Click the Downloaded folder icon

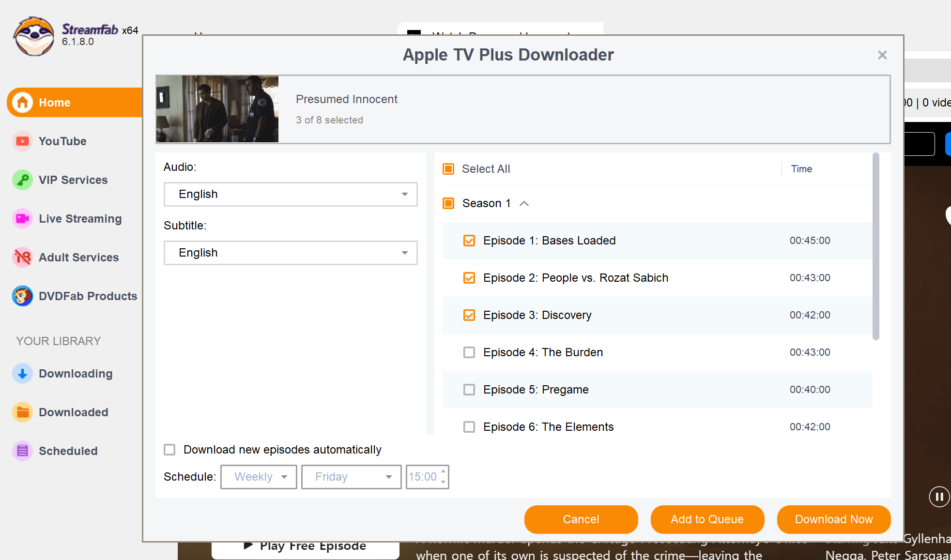tap(22, 412)
